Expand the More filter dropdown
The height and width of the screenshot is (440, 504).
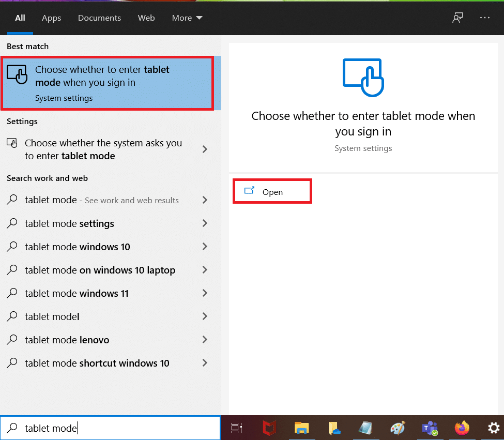point(187,18)
